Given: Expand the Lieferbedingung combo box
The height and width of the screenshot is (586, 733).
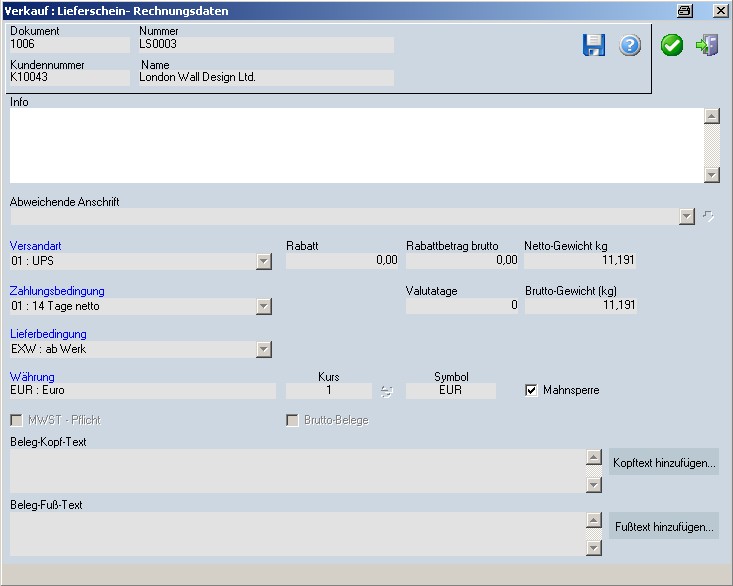Looking at the screenshot, I should coord(264,349).
